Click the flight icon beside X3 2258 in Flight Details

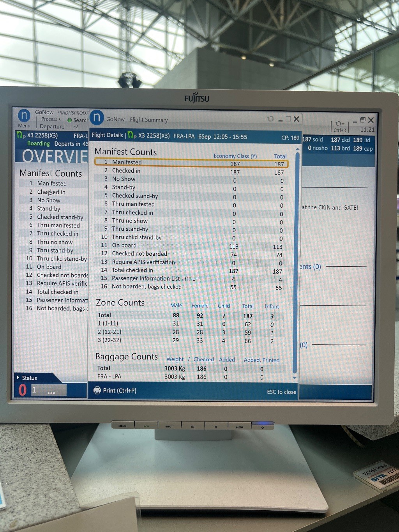point(132,136)
